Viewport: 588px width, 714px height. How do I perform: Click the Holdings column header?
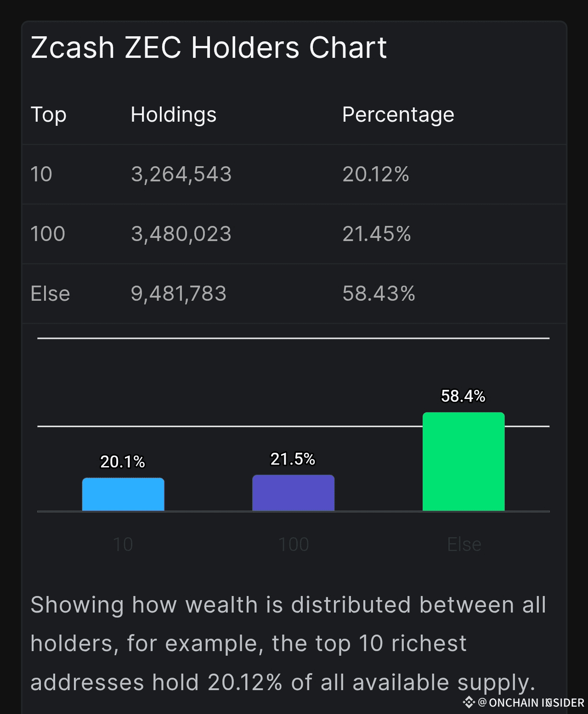[173, 115]
